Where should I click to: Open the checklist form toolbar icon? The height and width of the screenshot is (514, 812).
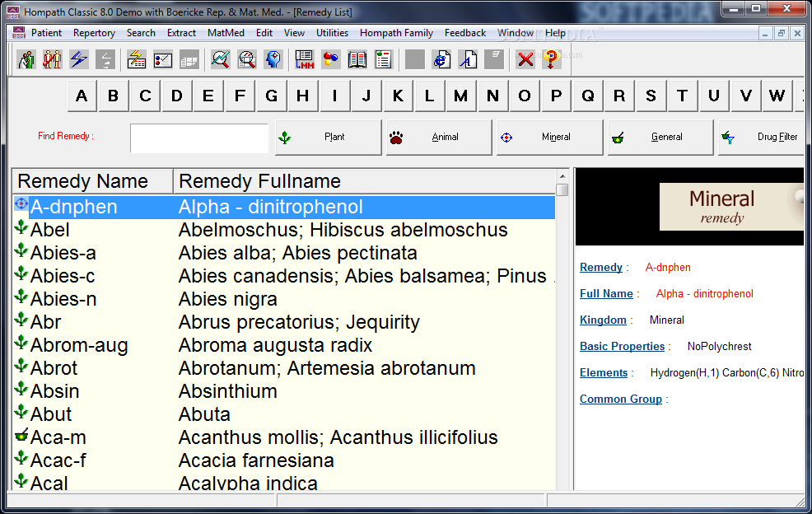162,59
